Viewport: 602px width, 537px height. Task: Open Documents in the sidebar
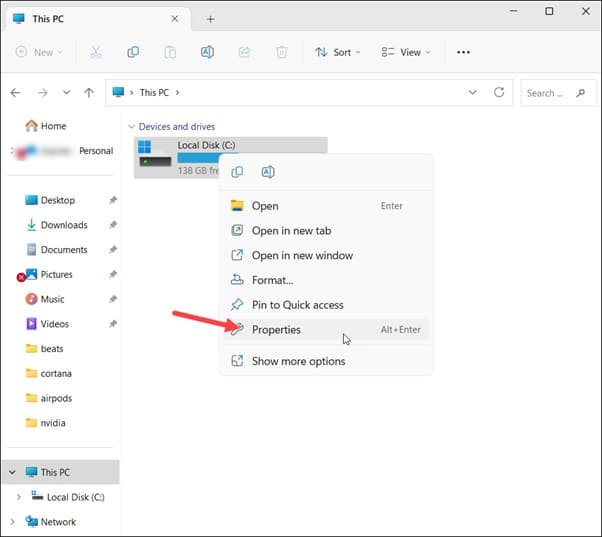click(56, 249)
